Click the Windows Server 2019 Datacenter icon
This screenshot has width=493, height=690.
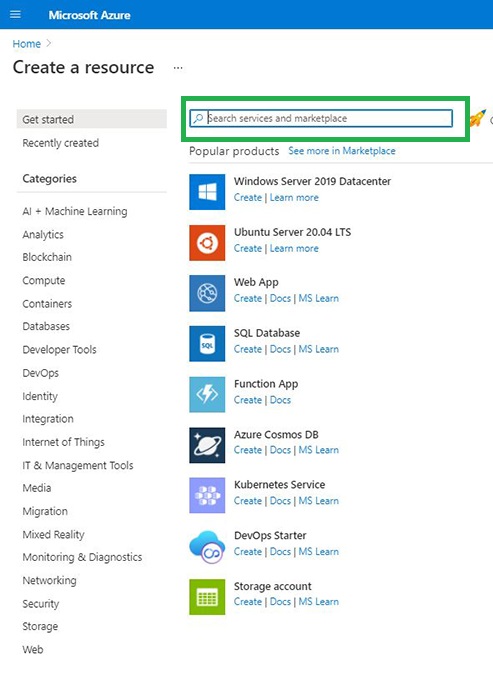tap(207, 192)
